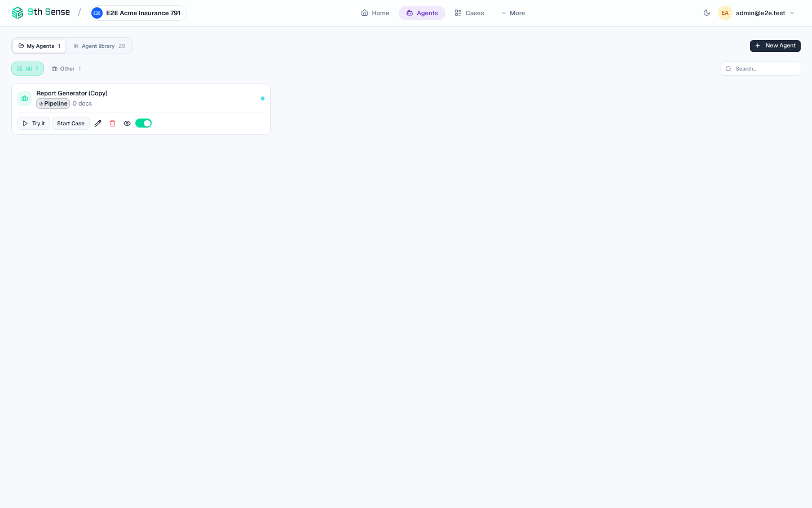Delete the Report Generator (Copy) agent
The height and width of the screenshot is (508, 812).
coord(113,123)
